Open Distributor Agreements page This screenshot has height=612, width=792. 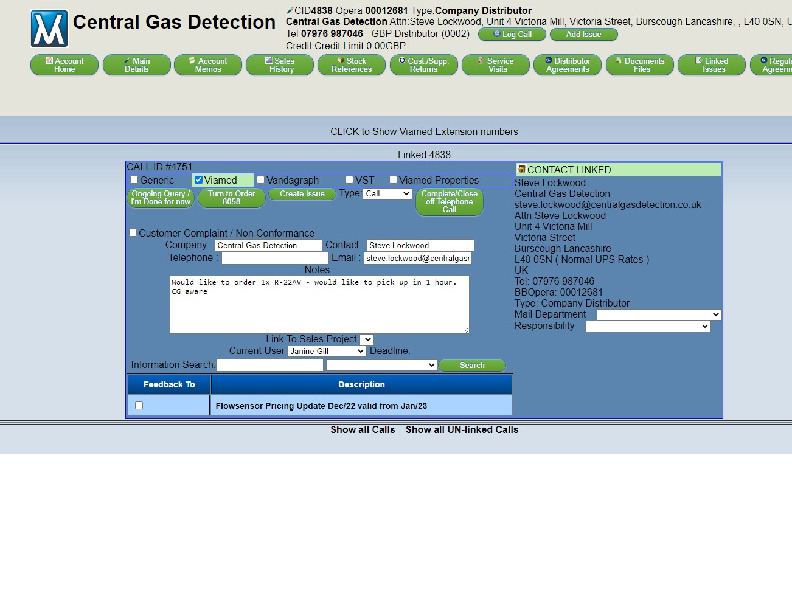568,65
